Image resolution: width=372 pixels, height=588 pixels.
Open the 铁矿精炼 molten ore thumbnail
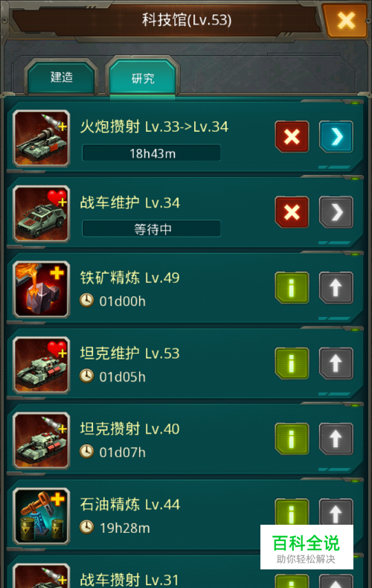point(41,290)
